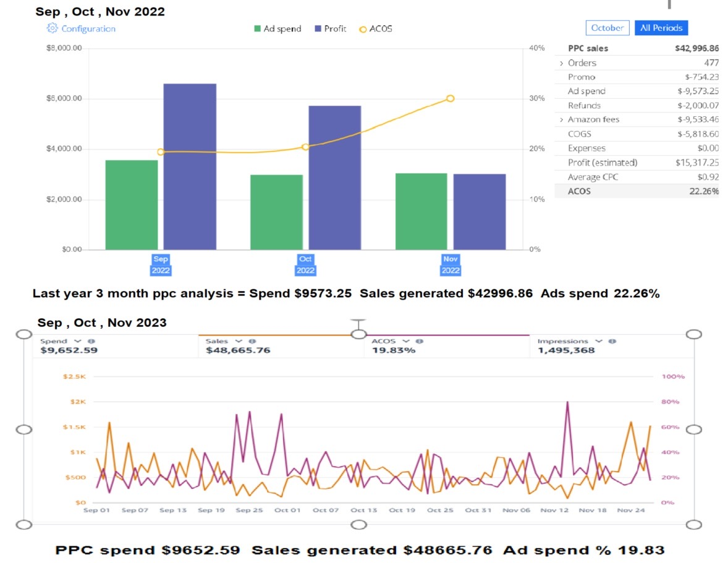
Task: Click the Sep 2022 axis label
Action: 161,265
